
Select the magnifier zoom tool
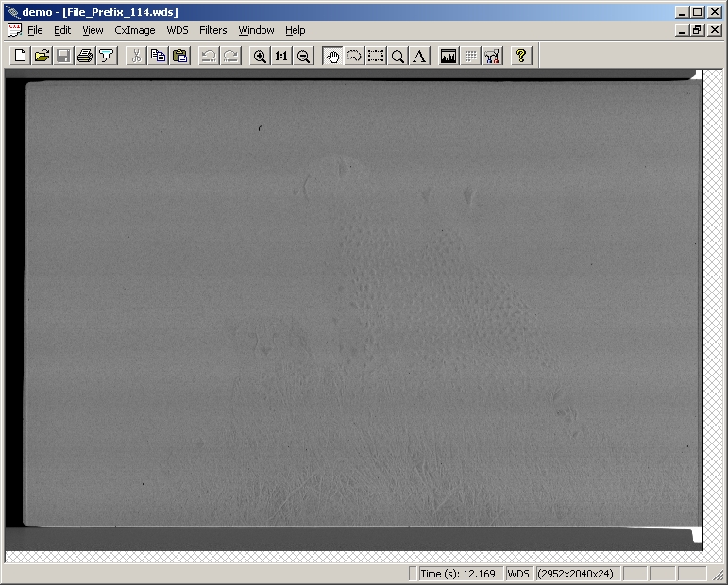point(398,56)
